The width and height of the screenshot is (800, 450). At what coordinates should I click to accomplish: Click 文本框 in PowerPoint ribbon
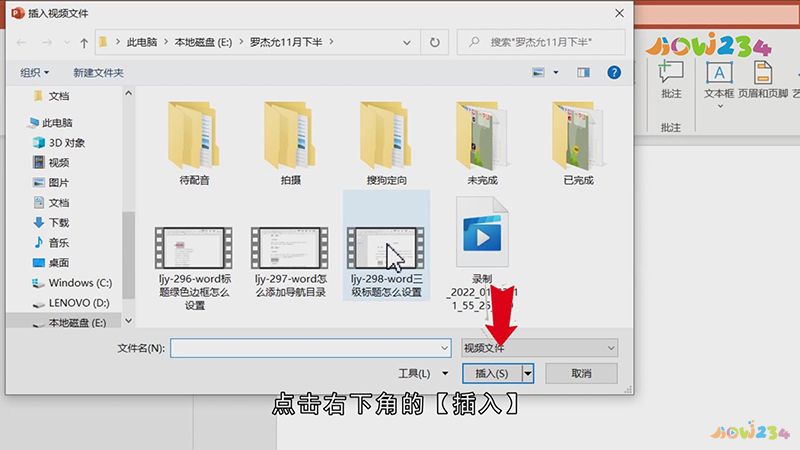pos(719,80)
